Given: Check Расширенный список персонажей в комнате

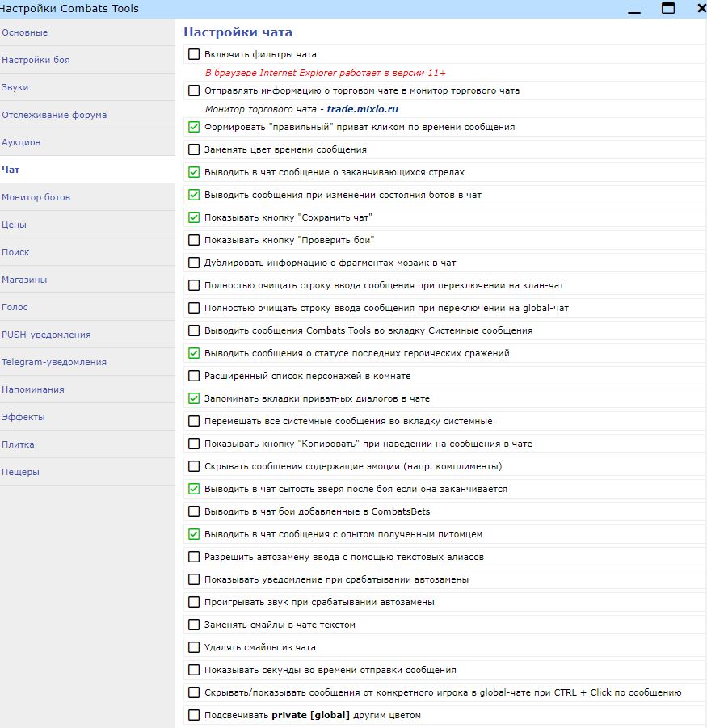Looking at the screenshot, I should click(x=194, y=376).
